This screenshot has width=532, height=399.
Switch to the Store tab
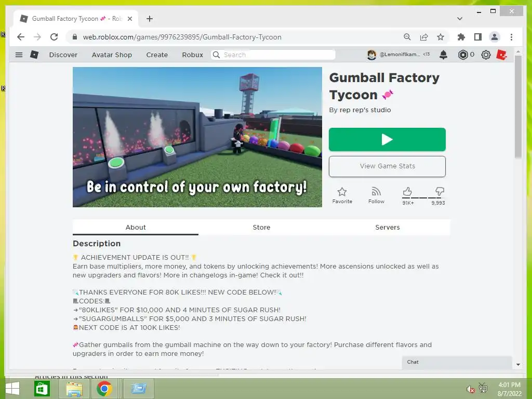coord(261,228)
